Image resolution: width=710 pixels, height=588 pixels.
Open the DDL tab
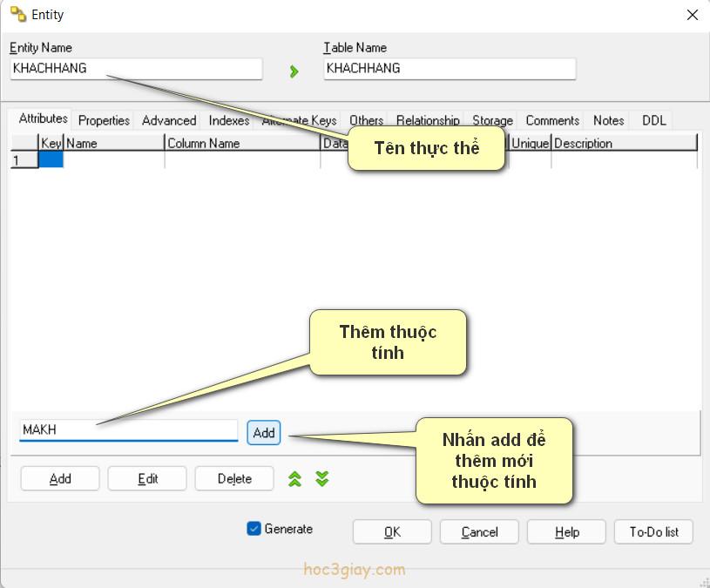(653, 120)
